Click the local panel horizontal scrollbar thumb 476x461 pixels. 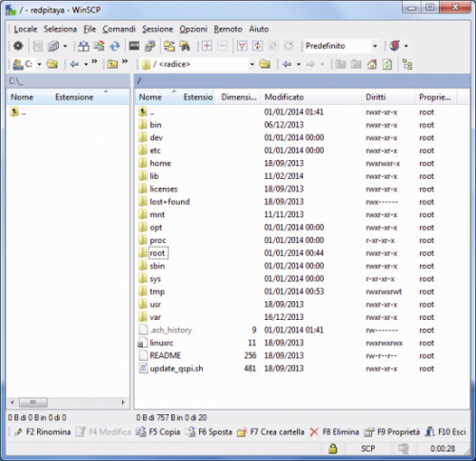tap(33, 403)
